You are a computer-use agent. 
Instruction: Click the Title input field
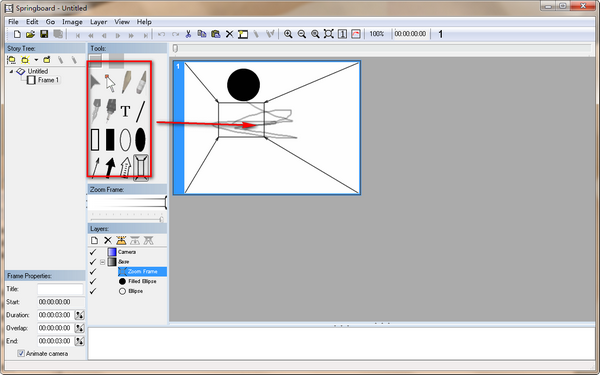(60, 289)
